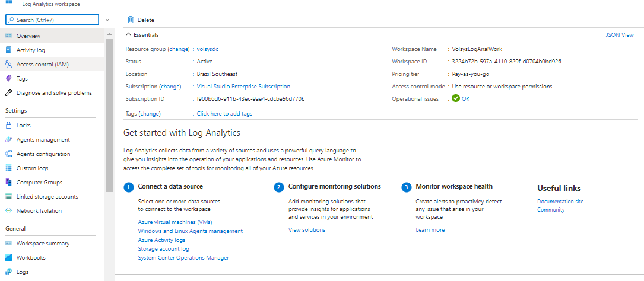This screenshot has height=281, width=644.
Task: Click Learn more link
Action: (x=430, y=230)
